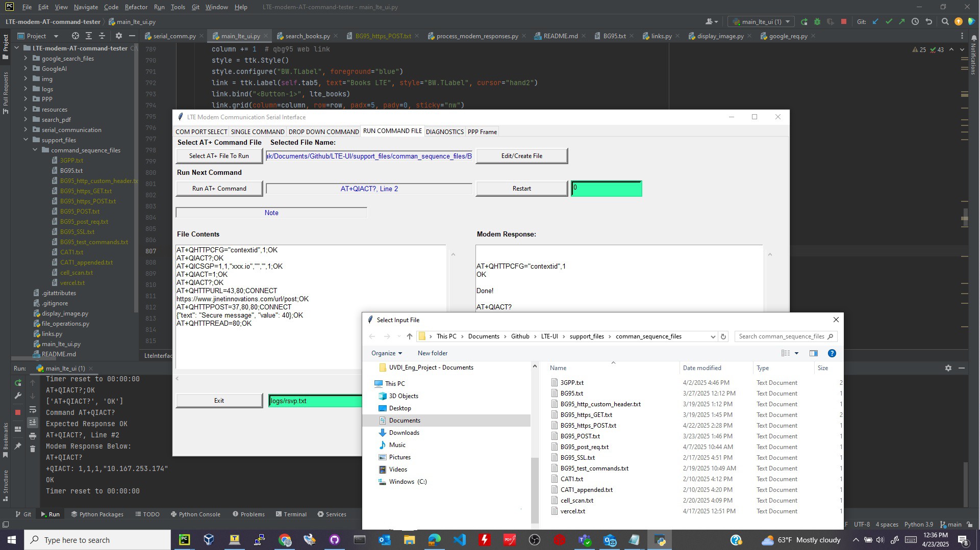Open the Organize dropdown in the file dialog
The image size is (980, 550).
(x=386, y=353)
